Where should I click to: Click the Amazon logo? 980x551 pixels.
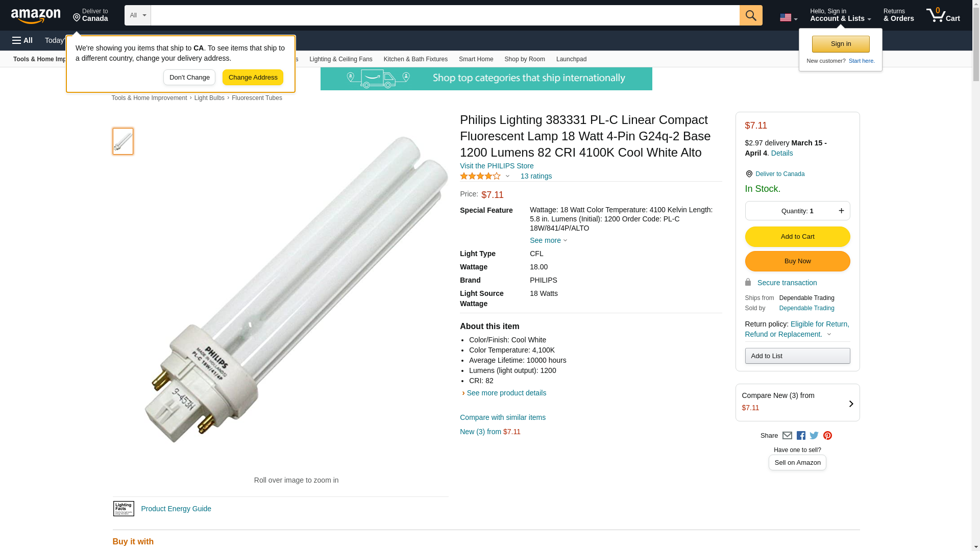click(36, 16)
